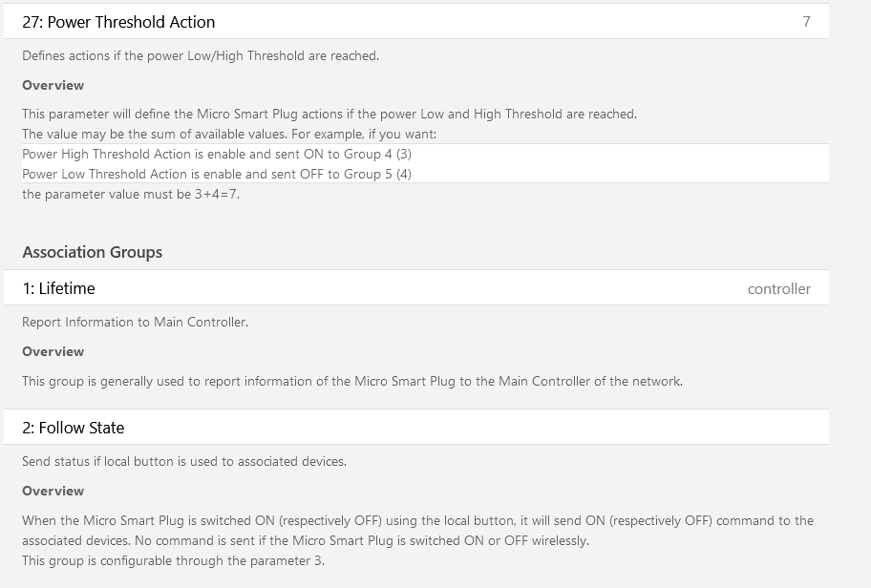Click the Association Groups heading

pos(93,252)
